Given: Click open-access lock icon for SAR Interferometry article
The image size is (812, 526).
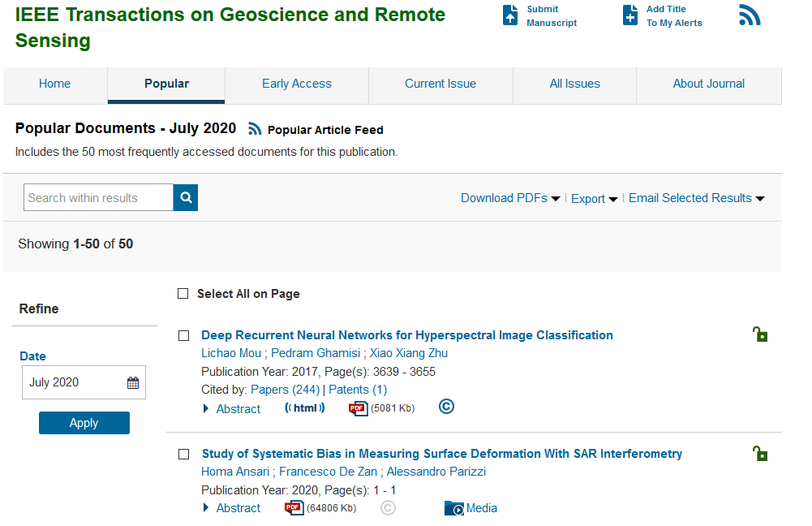Looking at the screenshot, I should 760,454.
